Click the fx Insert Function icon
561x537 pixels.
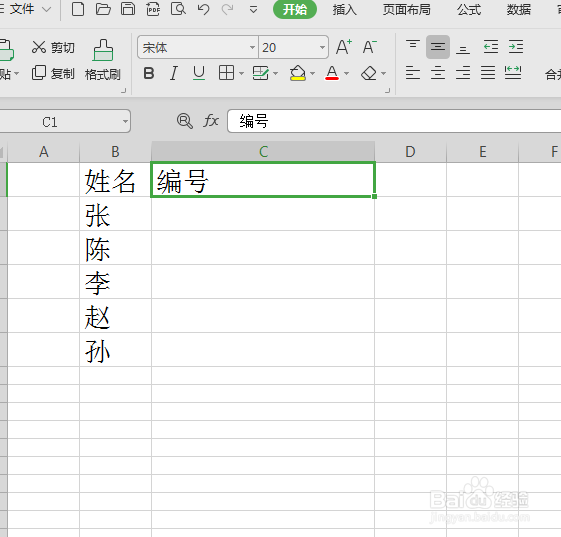tap(211, 121)
